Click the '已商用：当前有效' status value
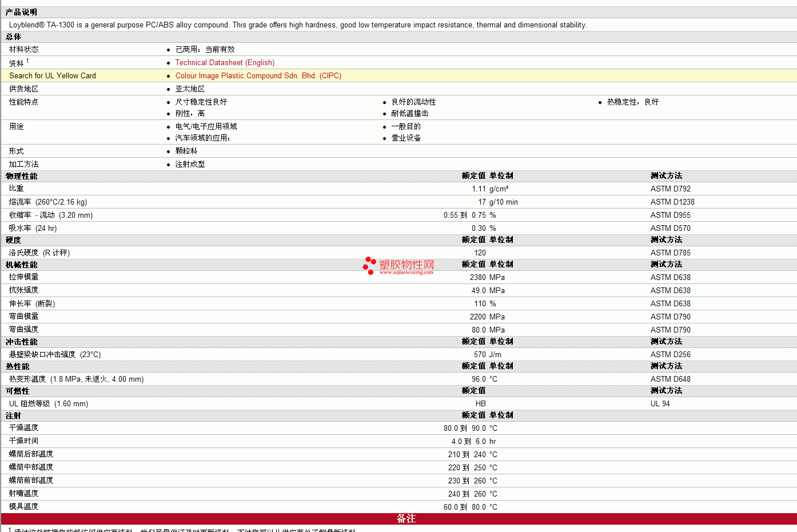797x532 pixels. click(205, 50)
